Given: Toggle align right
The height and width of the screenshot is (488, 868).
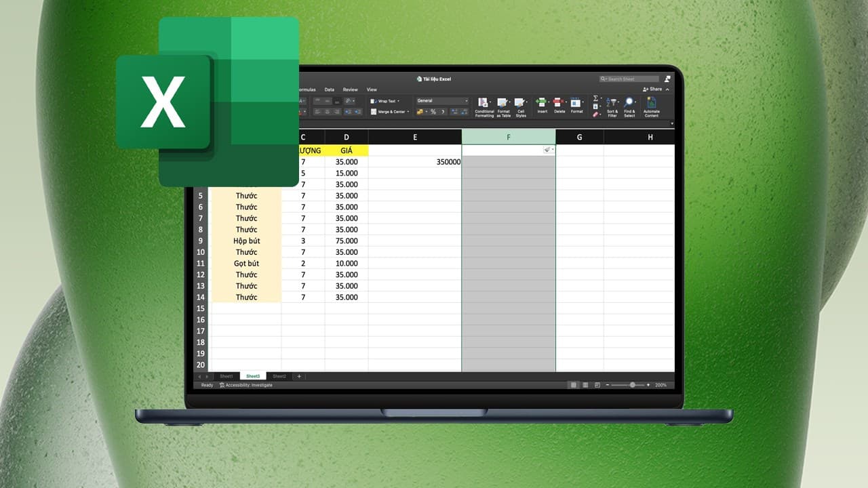Looking at the screenshot, I should [337, 112].
